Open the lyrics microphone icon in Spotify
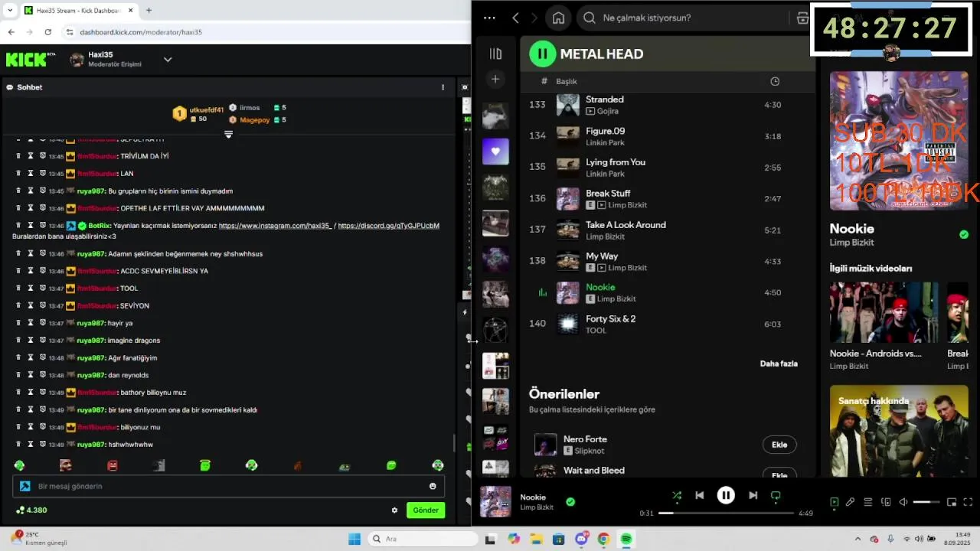The width and height of the screenshot is (980, 551). [x=850, y=502]
